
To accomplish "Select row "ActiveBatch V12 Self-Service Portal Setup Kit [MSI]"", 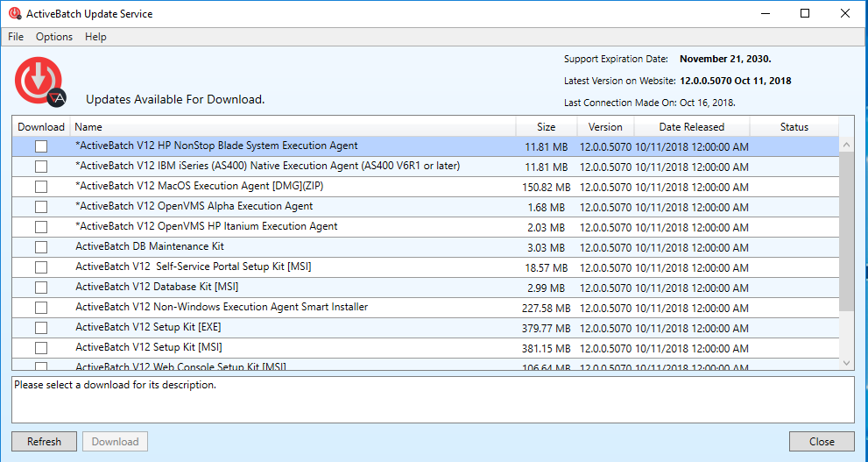I will coord(425,267).
